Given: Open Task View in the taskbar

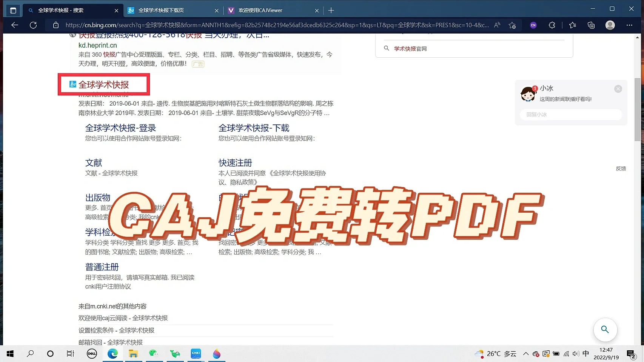Looking at the screenshot, I should coord(70,354).
